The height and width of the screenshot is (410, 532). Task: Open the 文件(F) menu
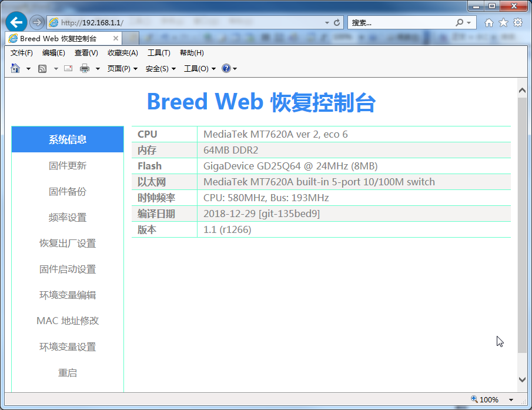[21, 53]
